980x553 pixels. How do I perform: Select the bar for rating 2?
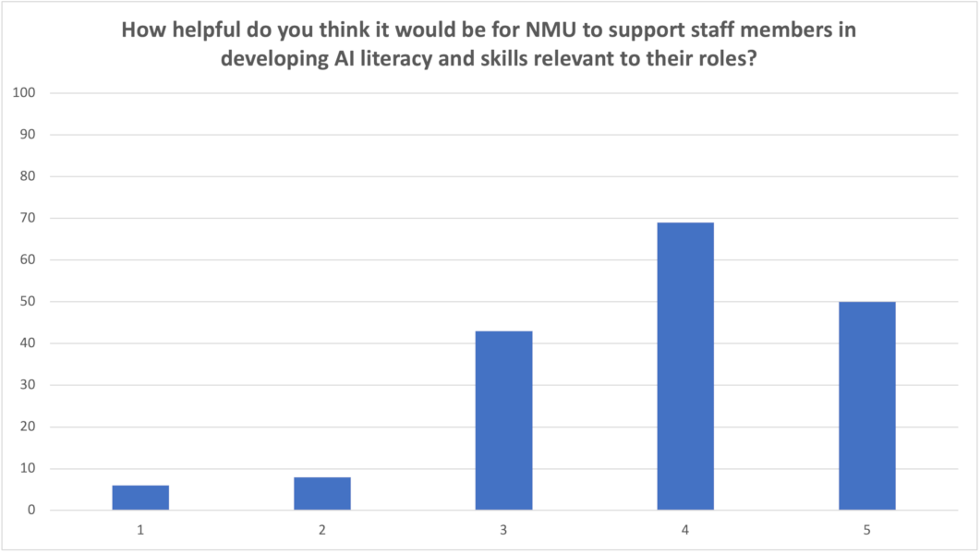pyautogui.click(x=322, y=494)
